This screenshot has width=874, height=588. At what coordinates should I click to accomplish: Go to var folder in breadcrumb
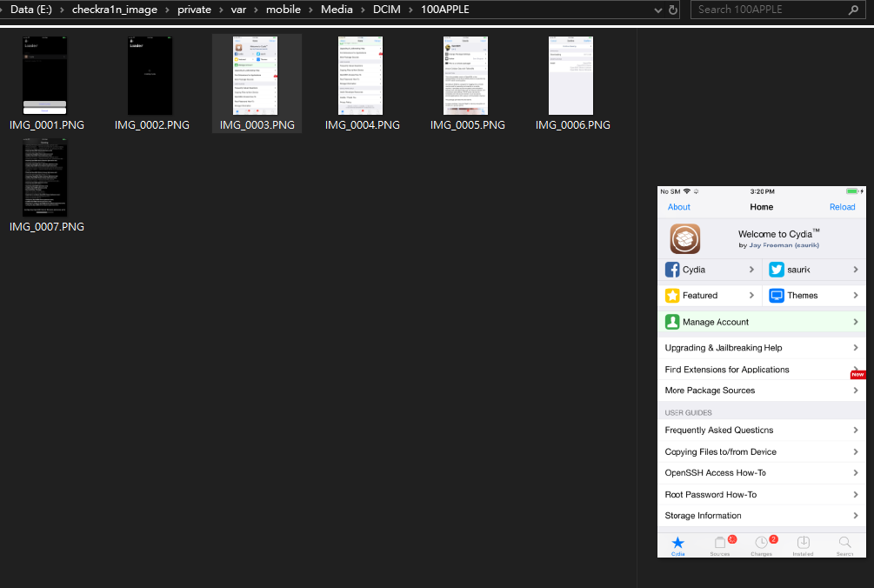click(x=238, y=10)
